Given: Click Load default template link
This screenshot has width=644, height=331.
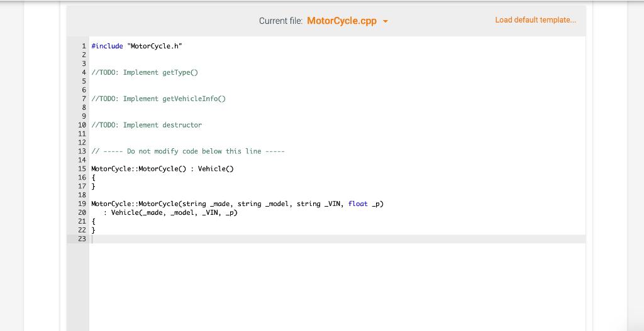Looking at the screenshot, I should tap(535, 20).
